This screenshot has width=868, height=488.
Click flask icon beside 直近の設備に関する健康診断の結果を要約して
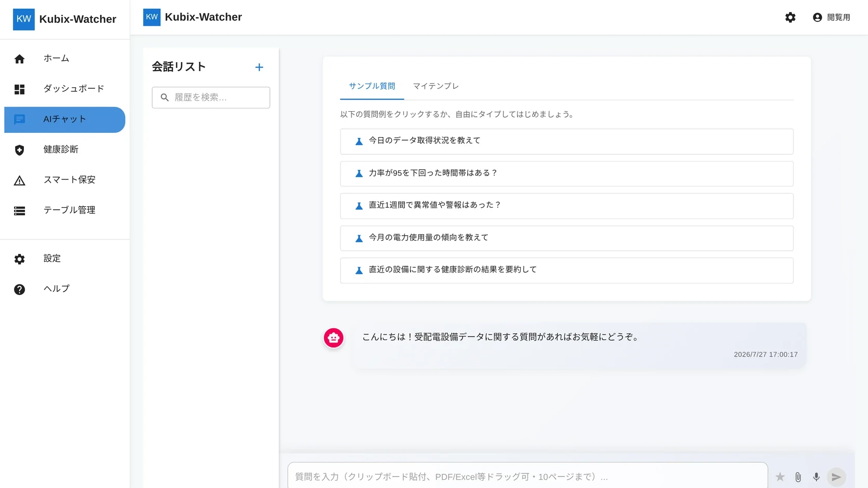click(x=359, y=270)
